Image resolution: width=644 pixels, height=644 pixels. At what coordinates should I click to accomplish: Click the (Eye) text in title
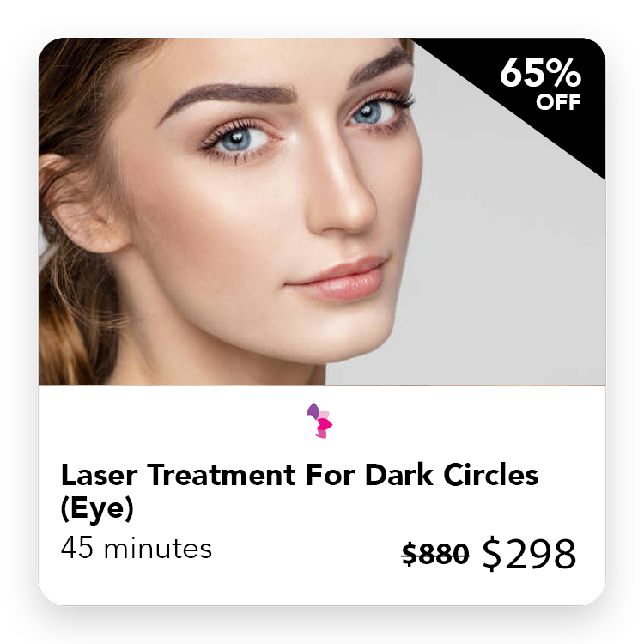pyautogui.click(x=97, y=508)
